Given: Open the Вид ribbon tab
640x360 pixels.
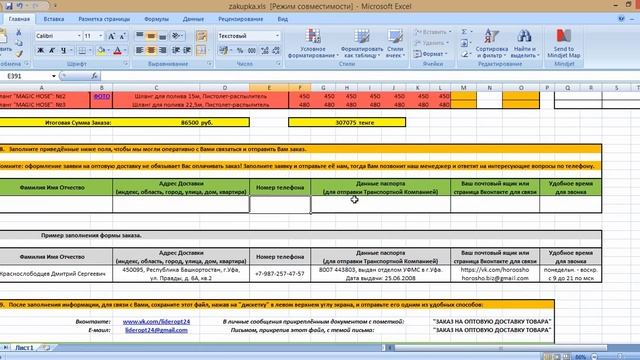Looking at the screenshot, I should [x=282, y=19].
